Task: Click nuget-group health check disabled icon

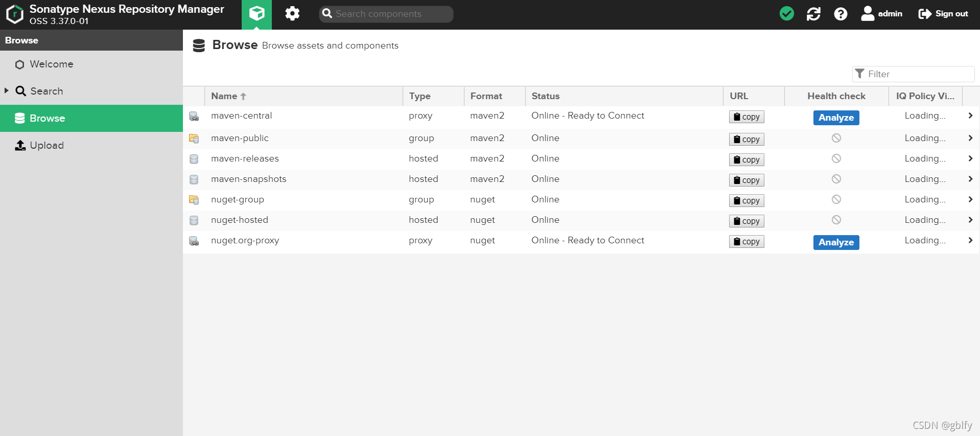Action: coord(836,199)
